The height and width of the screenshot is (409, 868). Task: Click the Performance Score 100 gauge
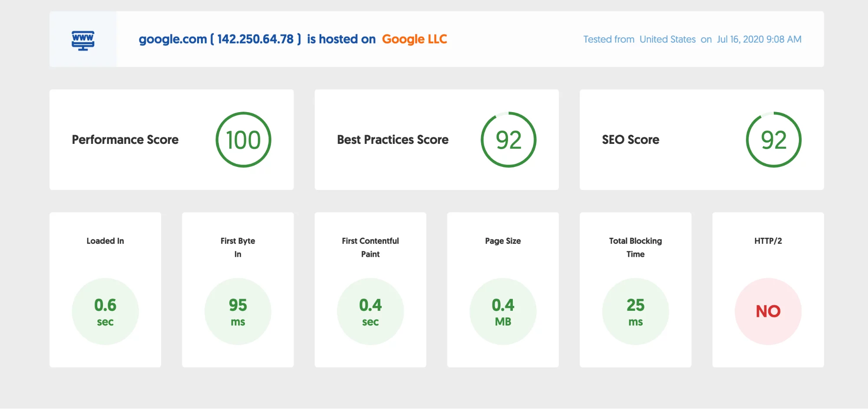[x=243, y=140]
